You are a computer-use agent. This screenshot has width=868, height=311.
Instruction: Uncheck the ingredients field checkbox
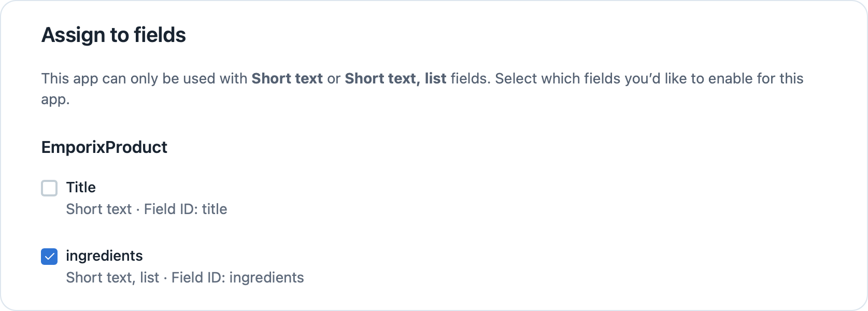point(49,257)
